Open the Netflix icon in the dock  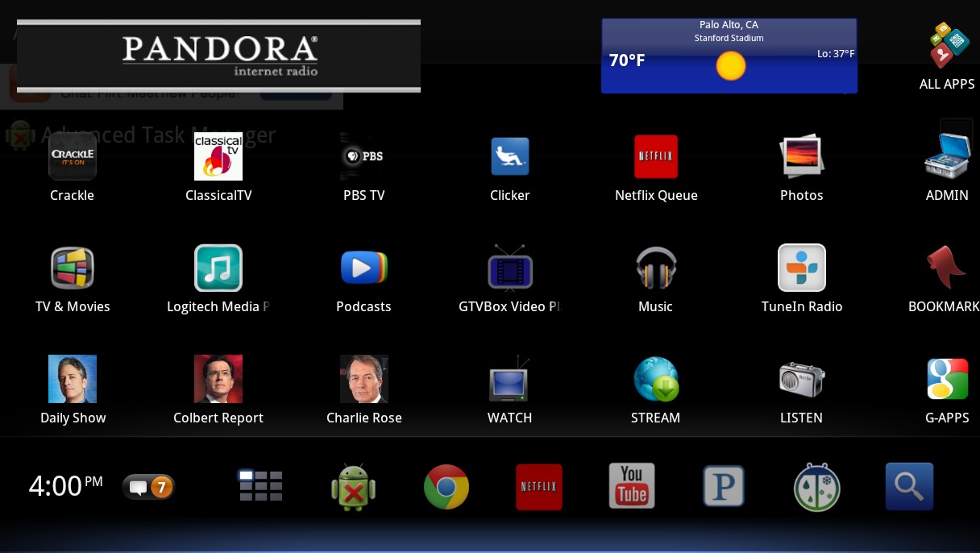539,487
